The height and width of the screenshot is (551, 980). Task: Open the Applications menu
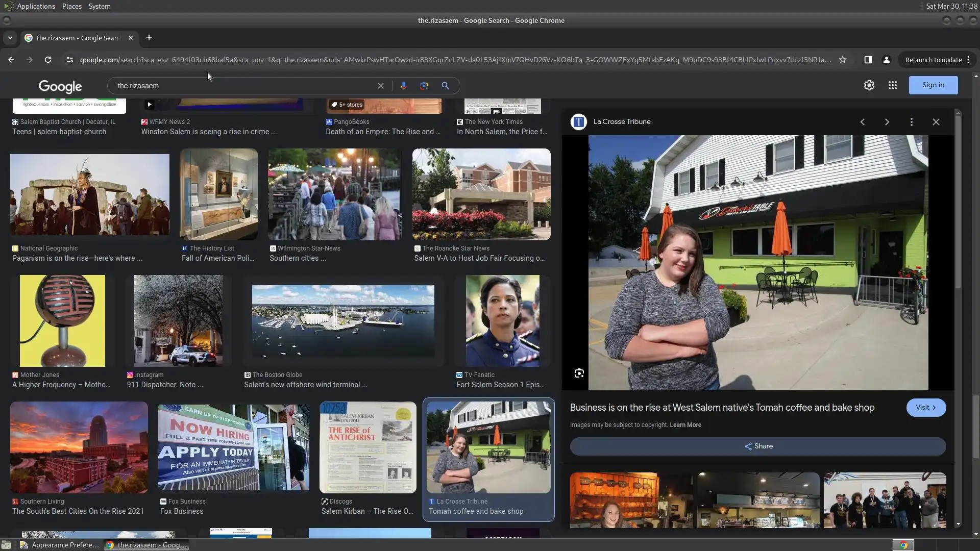[36, 6]
